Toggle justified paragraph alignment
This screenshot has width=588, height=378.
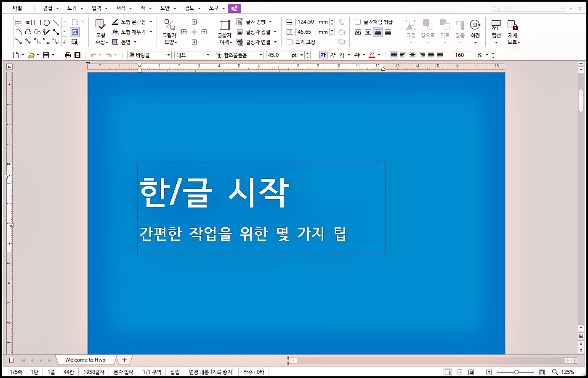point(394,55)
